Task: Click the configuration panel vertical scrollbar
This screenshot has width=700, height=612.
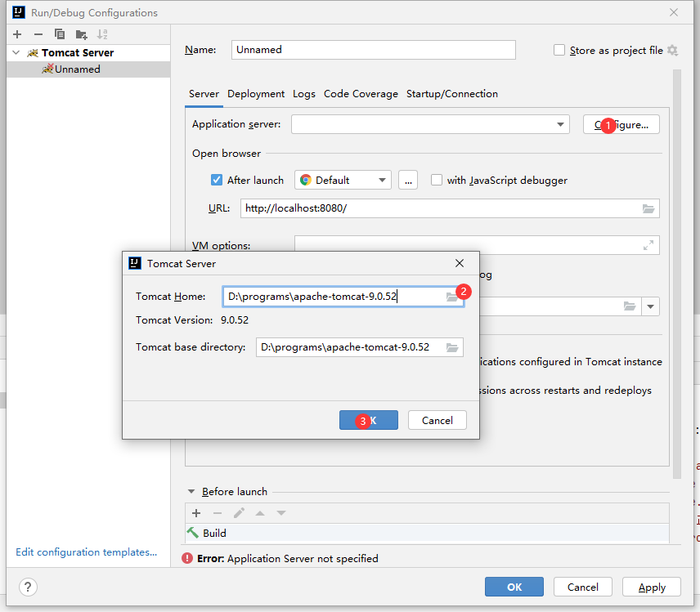Action: [677, 274]
